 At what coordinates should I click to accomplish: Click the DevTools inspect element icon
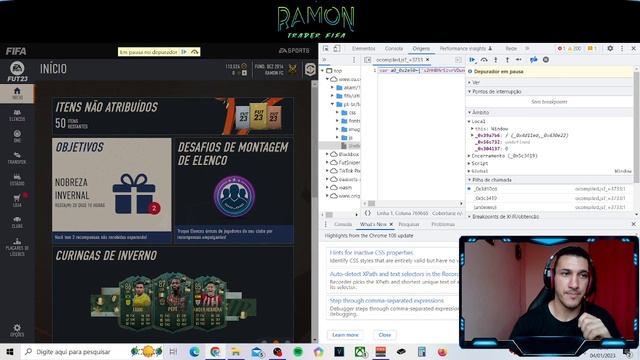tap(326, 48)
